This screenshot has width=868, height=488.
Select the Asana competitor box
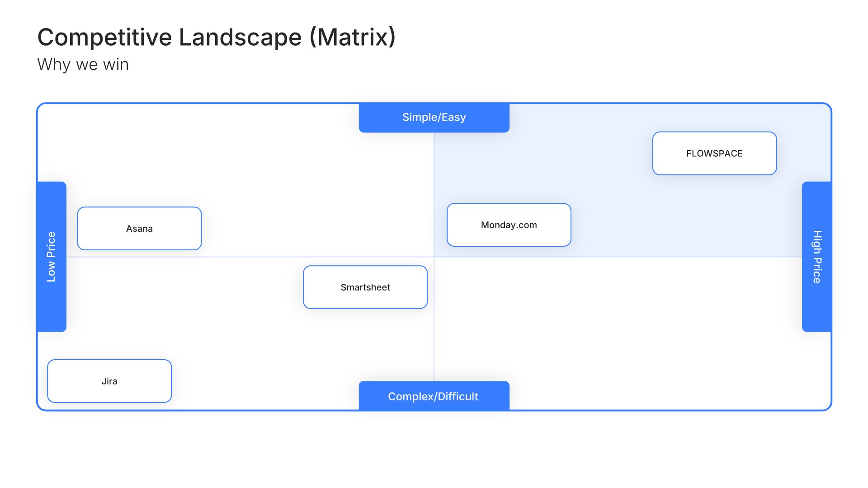[139, 228]
